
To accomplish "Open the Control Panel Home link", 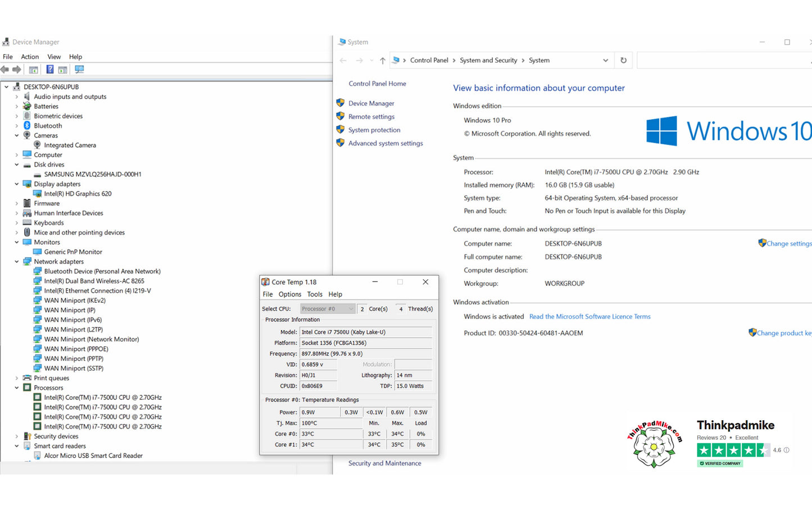I will click(377, 84).
